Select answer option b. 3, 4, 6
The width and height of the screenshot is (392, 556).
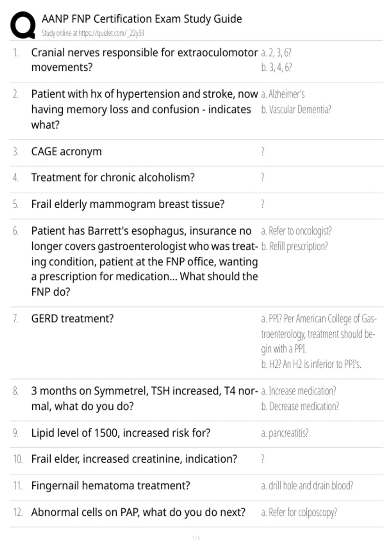276,67
